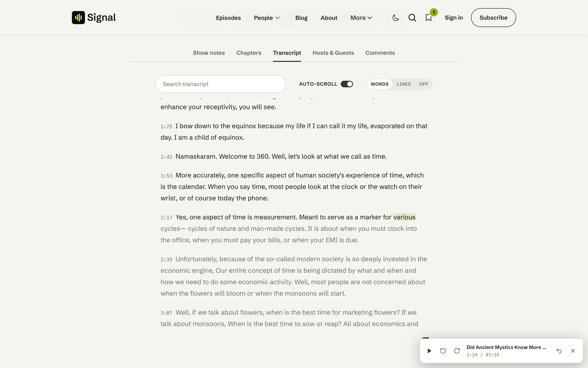Click the Subscribe button

pos(493,17)
